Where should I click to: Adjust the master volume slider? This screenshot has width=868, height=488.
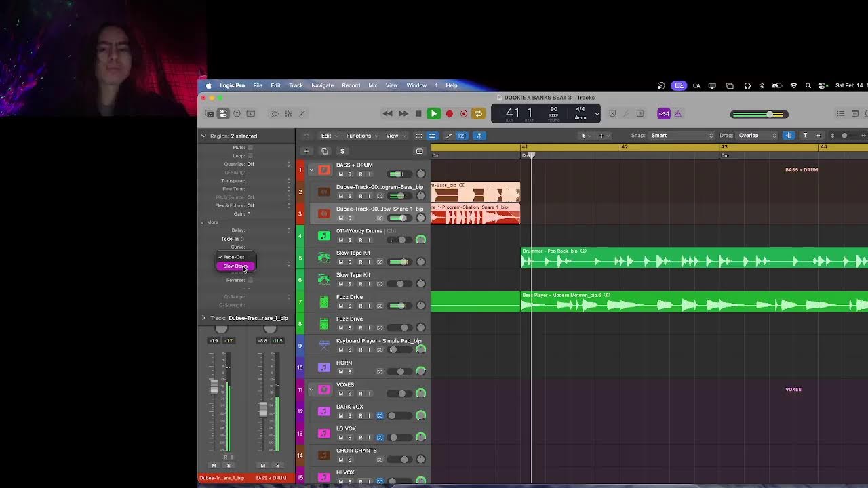pyautogui.click(x=759, y=114)
